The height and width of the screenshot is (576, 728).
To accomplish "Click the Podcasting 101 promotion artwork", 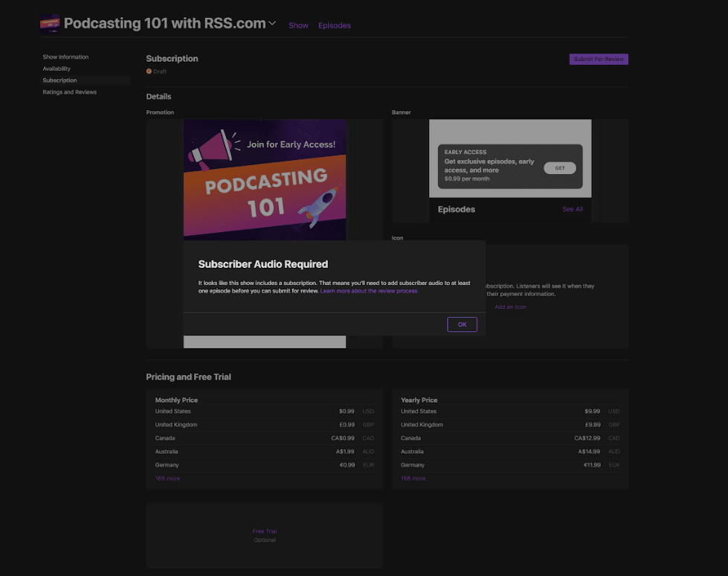I will click(x=265, y=180).
